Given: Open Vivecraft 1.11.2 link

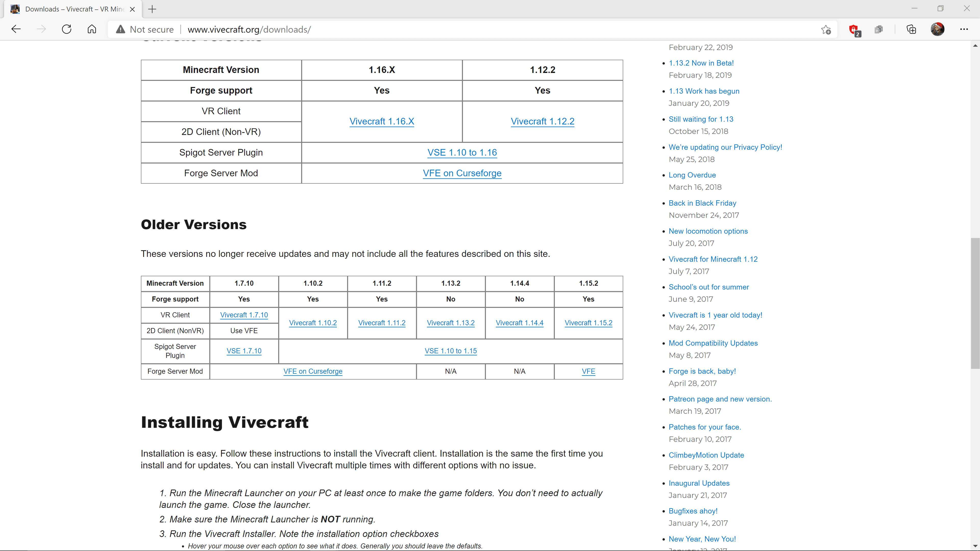Looking at the screenshot, I should [x=382, y=323].
